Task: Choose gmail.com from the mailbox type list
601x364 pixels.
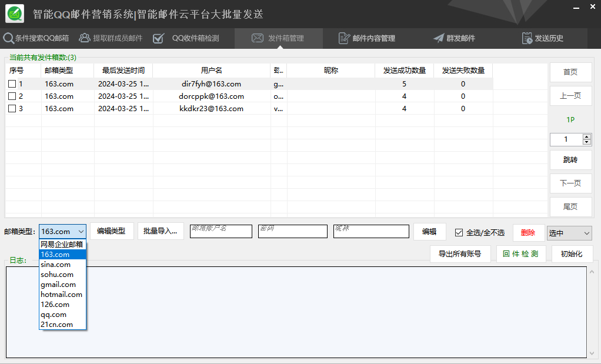Action: [x=62, y=284]
